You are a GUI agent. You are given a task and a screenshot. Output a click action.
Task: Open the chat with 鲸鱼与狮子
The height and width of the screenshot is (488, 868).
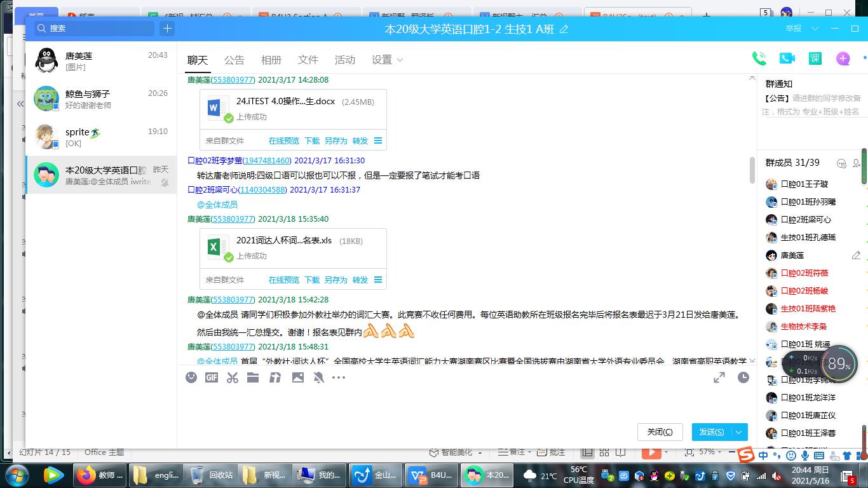click(101, 99)
